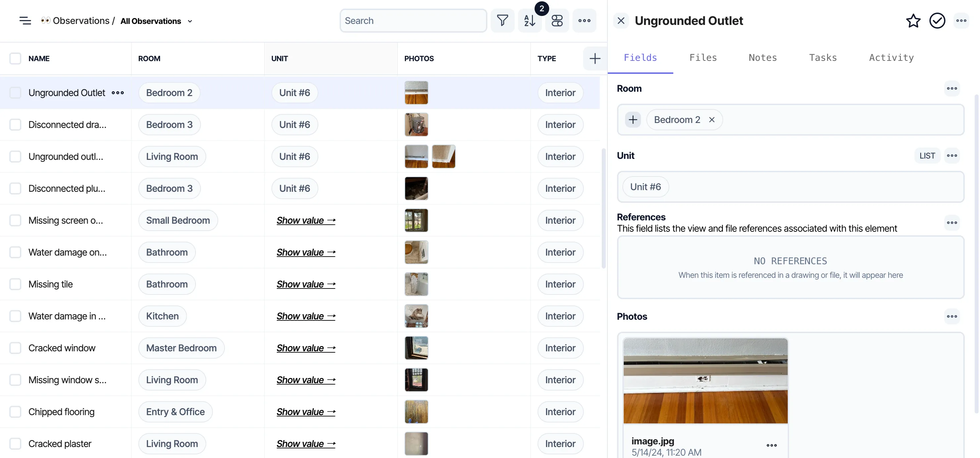Check the checkbox for Missing tile row
The height and width of the screenshot is (458, 980).
point(15,284)
